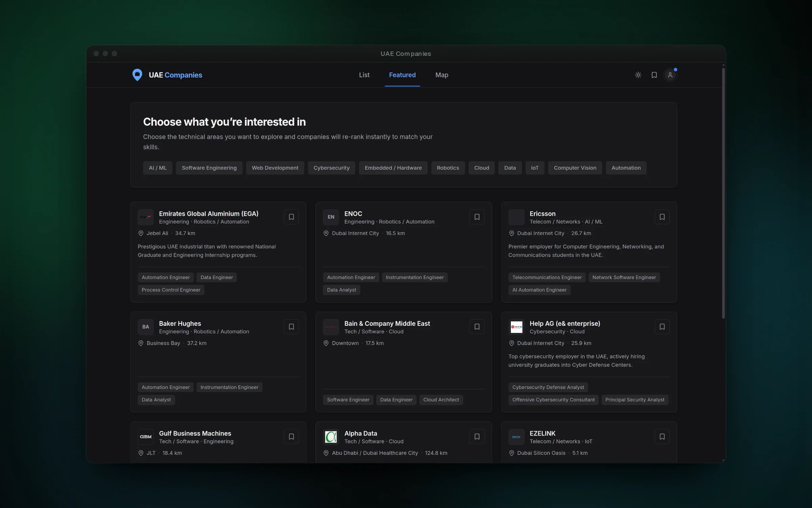The width and height of the screenshot is (812, 508).
Task: Bookmark the ENOC company card
Action: pyautogui.click(x=477, y=217)
